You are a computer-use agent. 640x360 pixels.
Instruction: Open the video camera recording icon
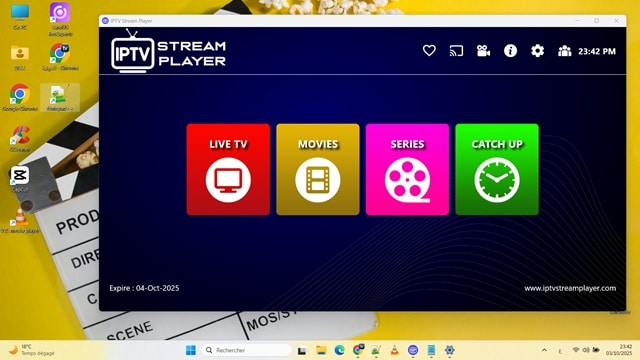point(483,51)
